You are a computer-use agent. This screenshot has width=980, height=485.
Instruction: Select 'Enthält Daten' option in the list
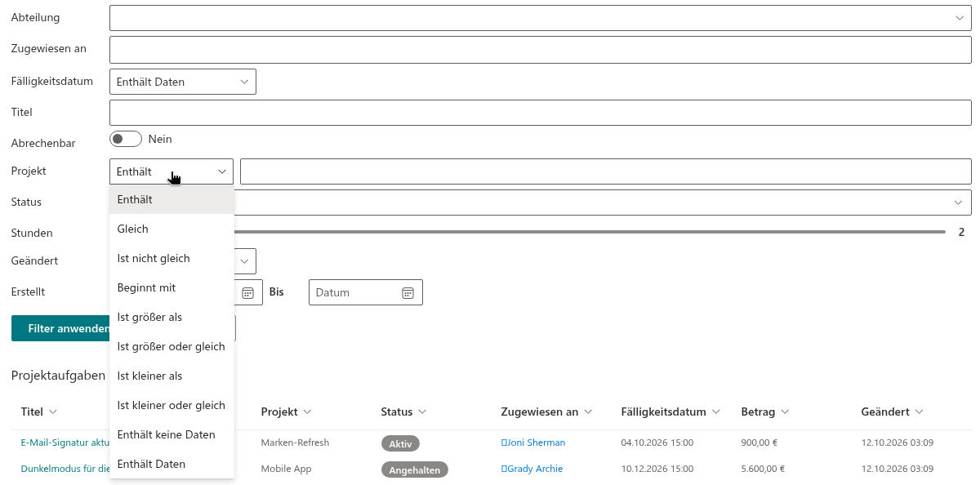171,464
